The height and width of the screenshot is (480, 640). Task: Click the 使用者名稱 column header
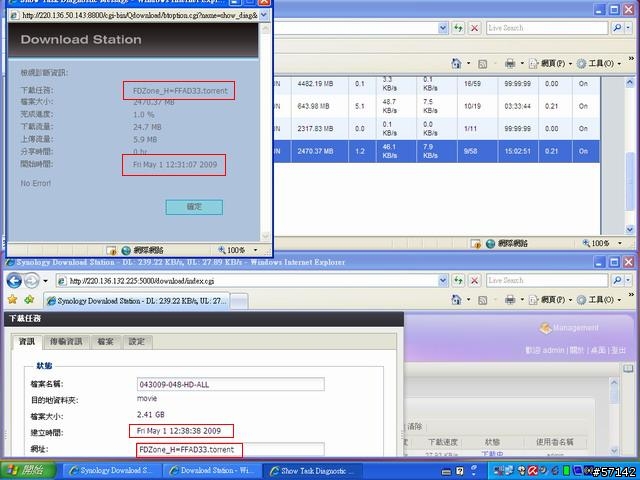pos(555,442)
